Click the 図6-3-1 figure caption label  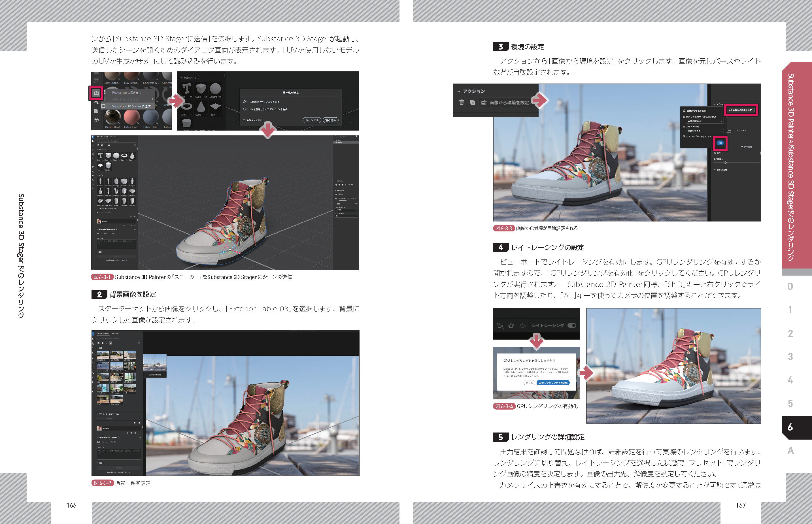point(102,277)
